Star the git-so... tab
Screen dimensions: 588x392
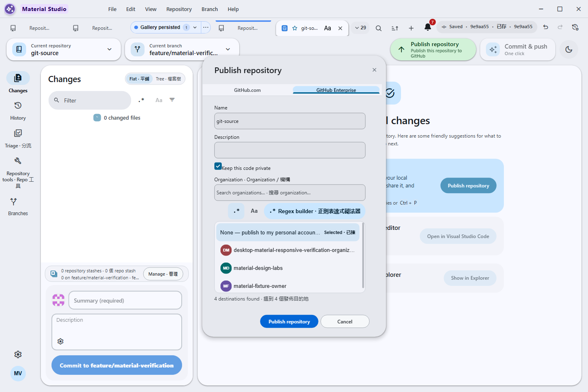coord(295,28)
